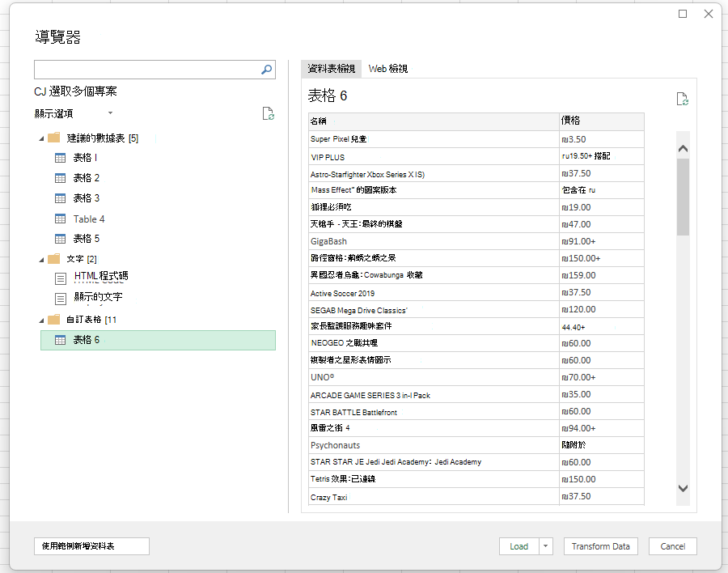Click the table icon next to 表格 5

coord(61,239)
